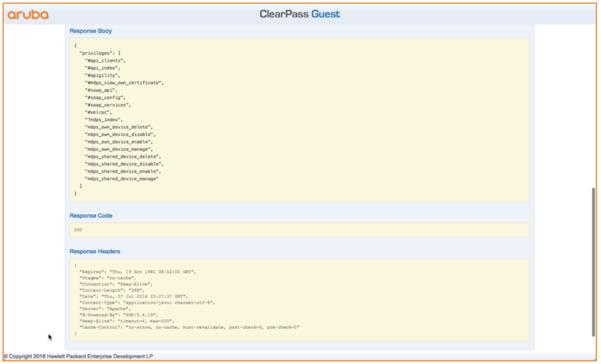Viewport: 601px width, 364px height.
Task: Click the "mdps_own_device_disable" entry
Action: coord(120,134)
